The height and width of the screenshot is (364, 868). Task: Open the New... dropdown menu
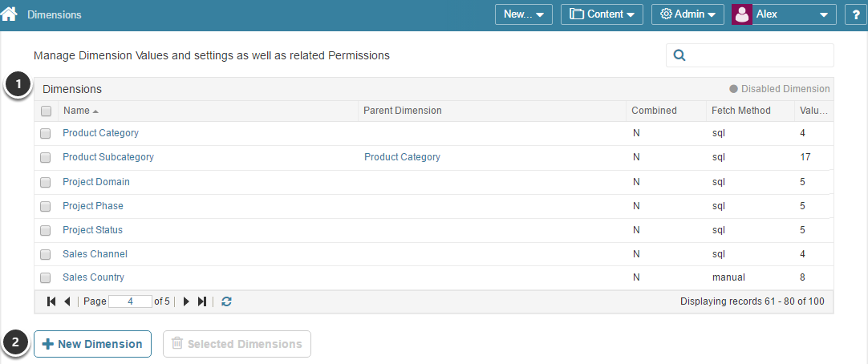tap(523, 14)
